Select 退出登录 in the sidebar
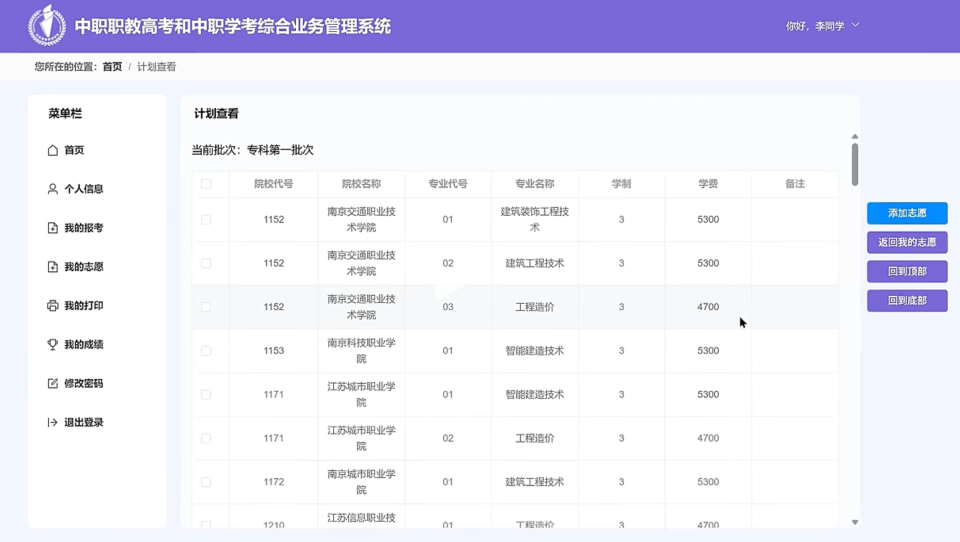This screenshot has width=960, height=542. click(84, 422)
